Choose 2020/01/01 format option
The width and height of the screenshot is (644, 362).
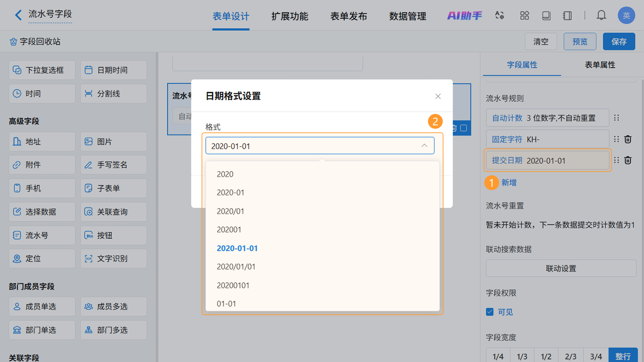point(236,267)
